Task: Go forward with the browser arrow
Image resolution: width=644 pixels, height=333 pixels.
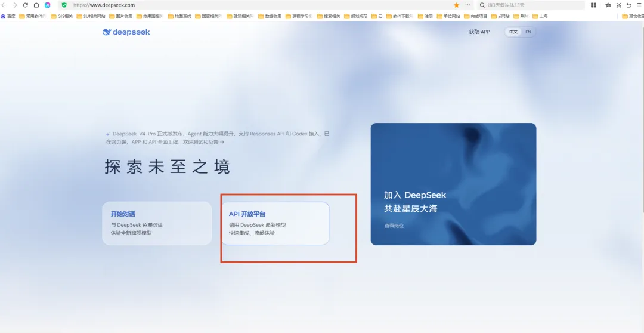Action: pyautogui.click(x=14, y=5)
